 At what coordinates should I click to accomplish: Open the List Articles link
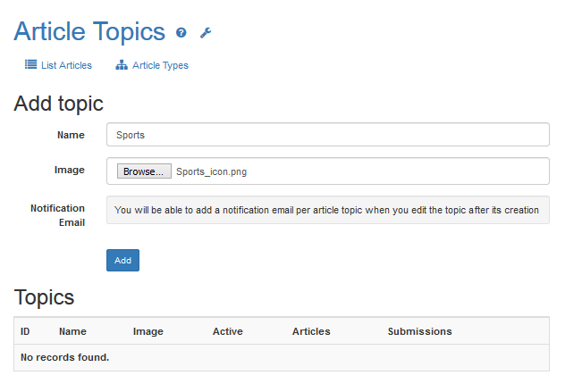(x=66, y=65)
